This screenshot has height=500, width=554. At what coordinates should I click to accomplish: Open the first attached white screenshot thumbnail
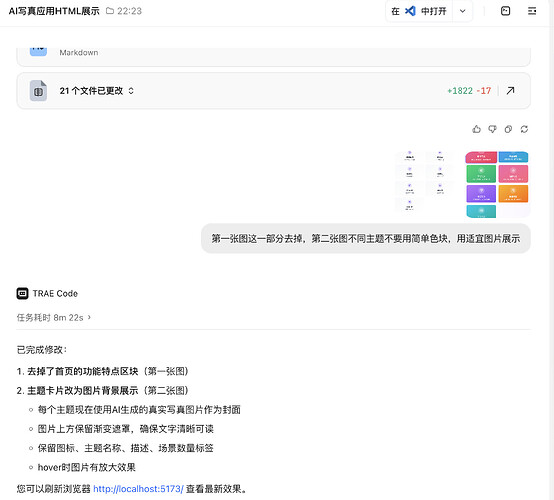(425, 181)
